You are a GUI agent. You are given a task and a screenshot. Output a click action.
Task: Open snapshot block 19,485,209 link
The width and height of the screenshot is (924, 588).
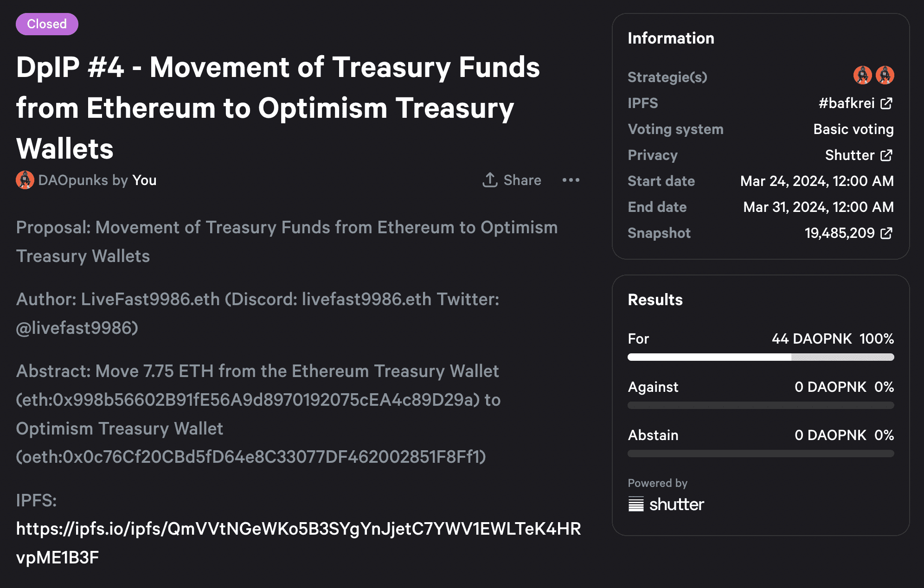click(840, 233)
